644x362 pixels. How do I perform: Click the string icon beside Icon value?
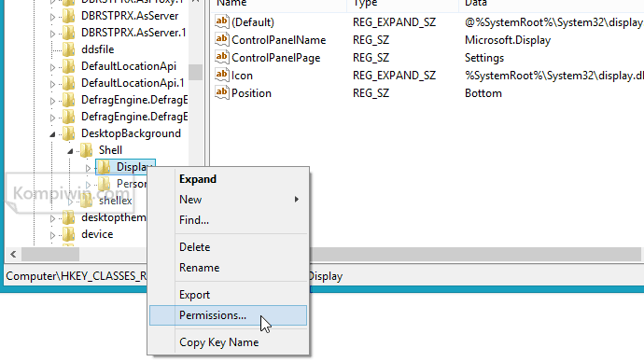coord(222,75)
